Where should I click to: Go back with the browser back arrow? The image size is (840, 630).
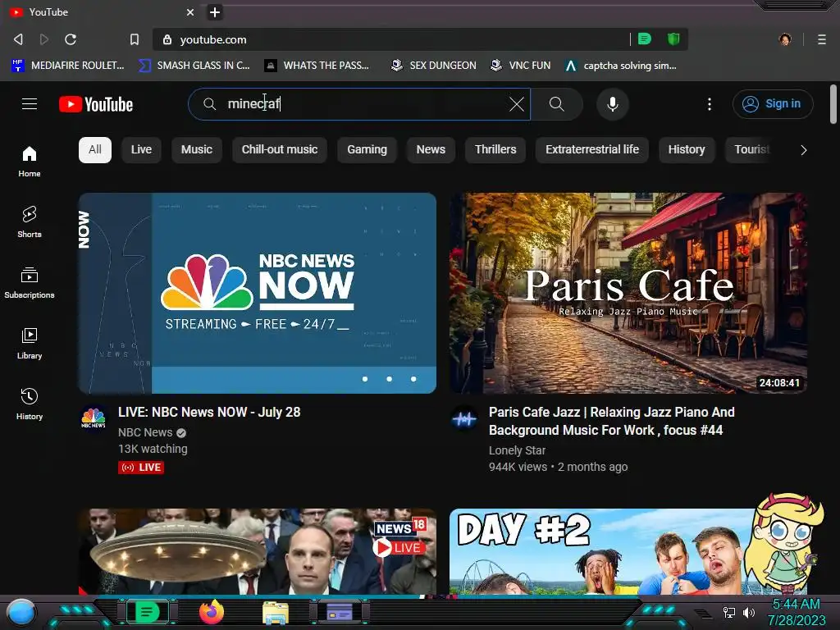pos(18,39)
